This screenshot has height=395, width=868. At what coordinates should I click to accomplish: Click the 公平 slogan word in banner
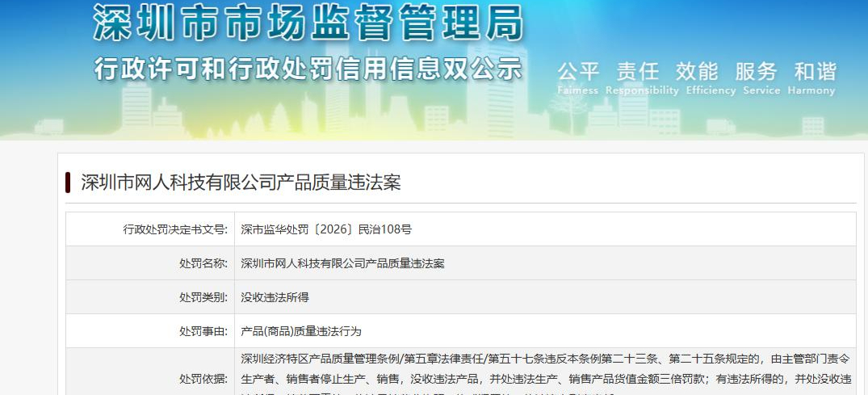tap(578, 71)
